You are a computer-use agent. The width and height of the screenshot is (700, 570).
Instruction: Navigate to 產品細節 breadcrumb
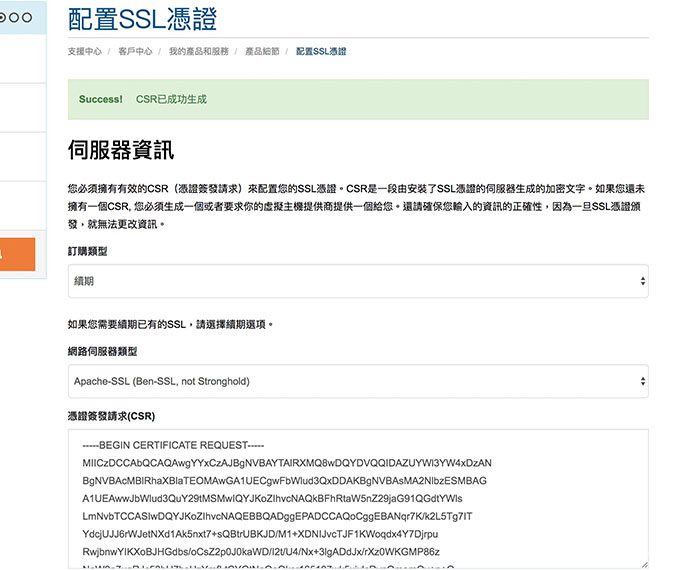262,51
